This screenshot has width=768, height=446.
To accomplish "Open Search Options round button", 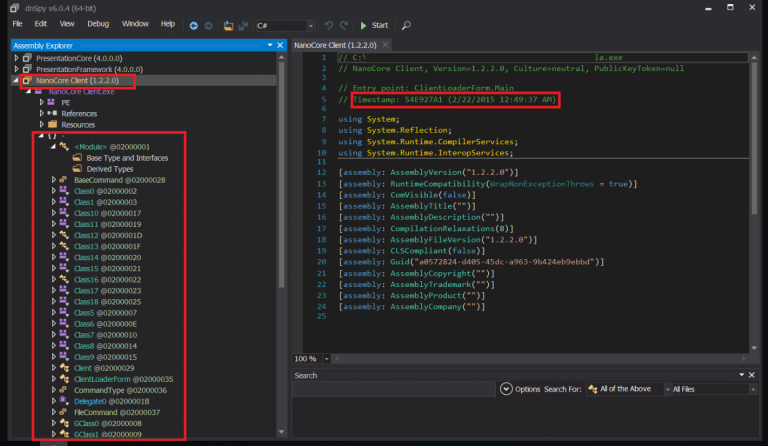I will (506, 389).
